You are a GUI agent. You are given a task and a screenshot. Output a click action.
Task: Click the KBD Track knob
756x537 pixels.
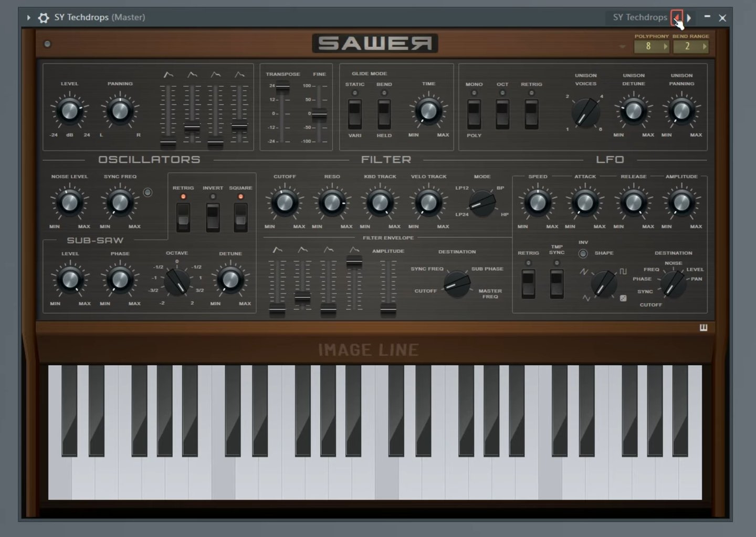tap(380, 203)
